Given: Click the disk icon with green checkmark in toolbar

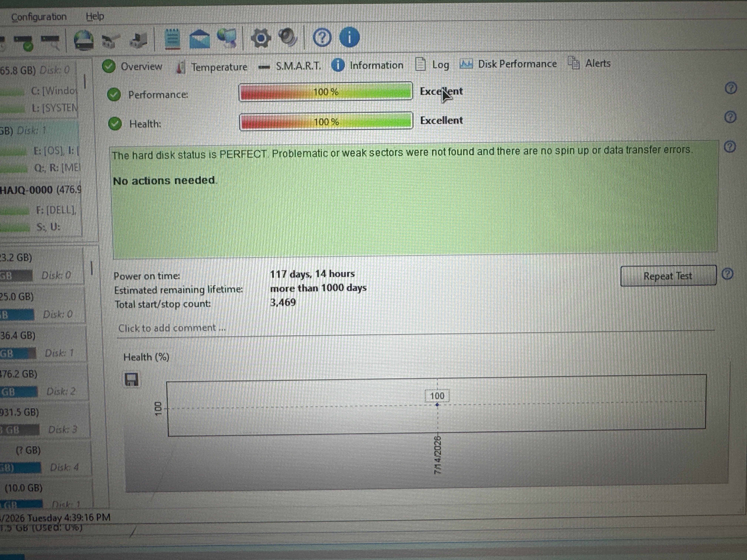Looking at the screenshot, I should click(24, 43).
